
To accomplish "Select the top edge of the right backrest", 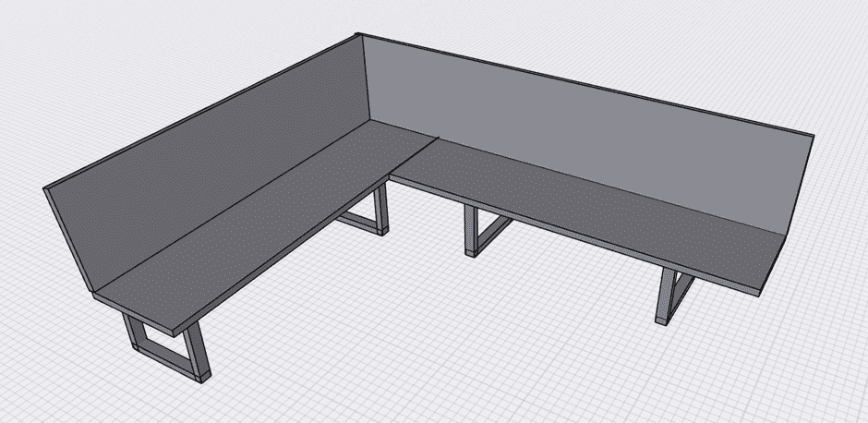I will point(582,84).
